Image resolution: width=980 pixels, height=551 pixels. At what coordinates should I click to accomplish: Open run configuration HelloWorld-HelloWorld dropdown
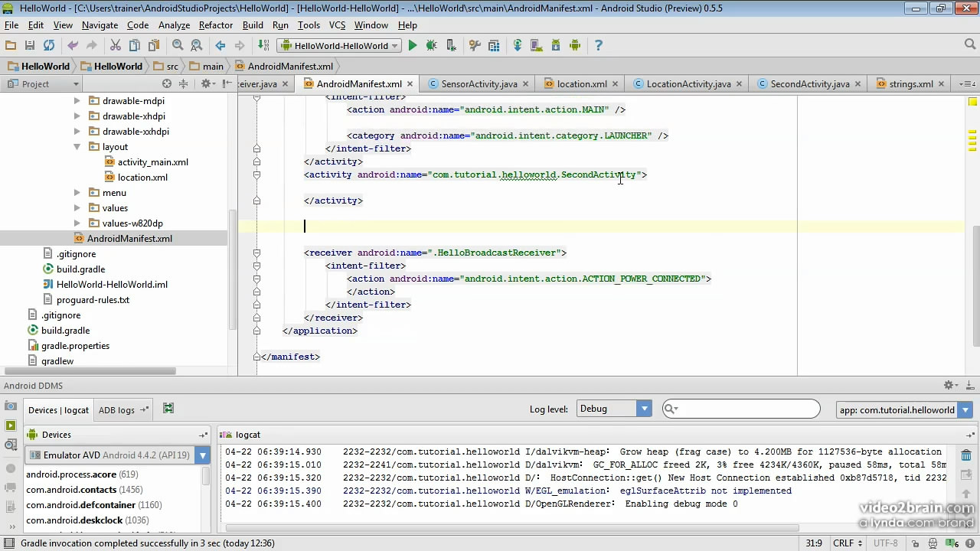coord(340,45)
